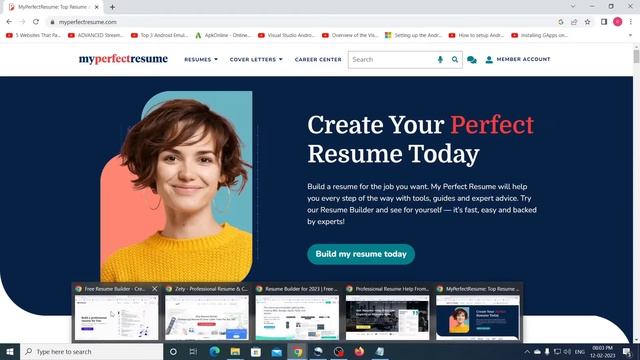Click the page vertical scrollbar thumb
Viewport: 640px width, 360px height.
[636, 57]
